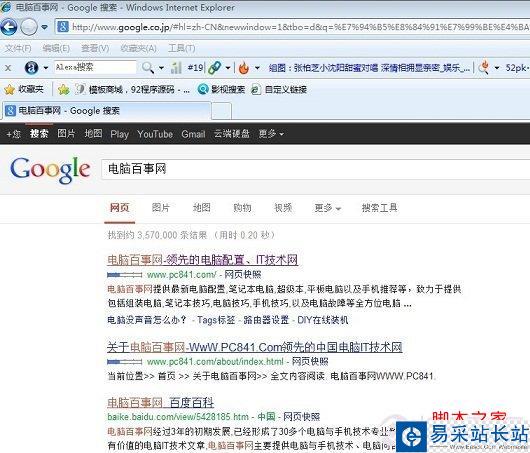
Task: Open a new blank tab
Action: coord(221,111)
